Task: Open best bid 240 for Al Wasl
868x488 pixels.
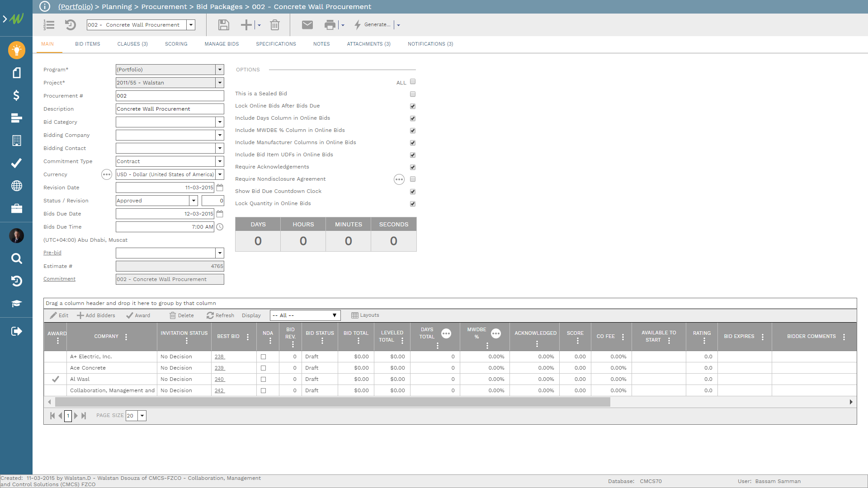Action: pyautogui.click(x=220, y=379)
